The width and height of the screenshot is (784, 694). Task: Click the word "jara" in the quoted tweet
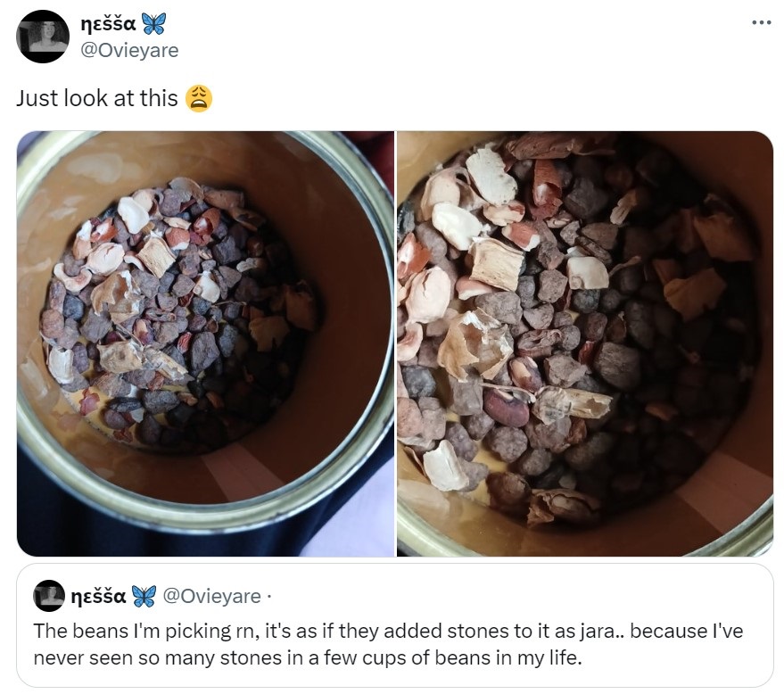click(598, 631)
